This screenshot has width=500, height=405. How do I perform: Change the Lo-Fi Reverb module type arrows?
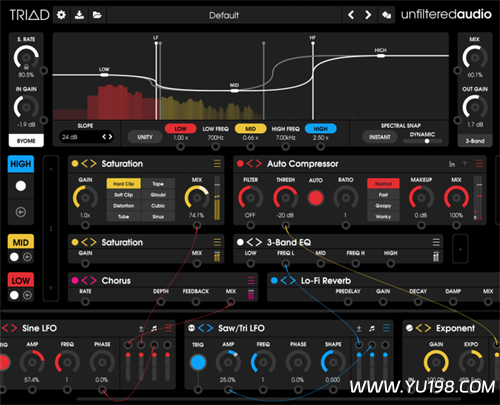pos(288,280)
